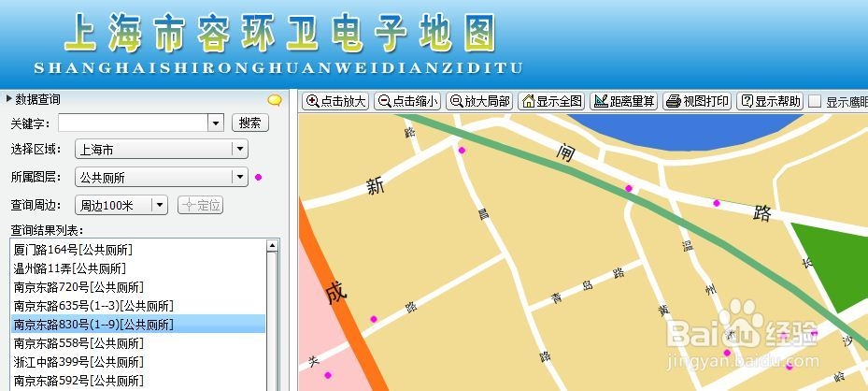The width and height of the screenshot is (868, 391).
Task: Click the magenta layer legend dot
Action: coord(258,177)
